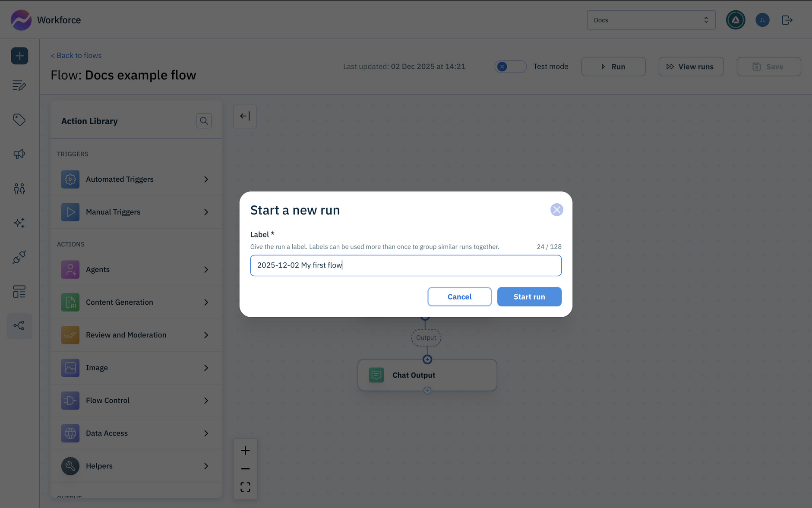Open the templates layout icon in sidebar
Image resolution: width=812 pixels, height=508 pixels.
(19, 292)
